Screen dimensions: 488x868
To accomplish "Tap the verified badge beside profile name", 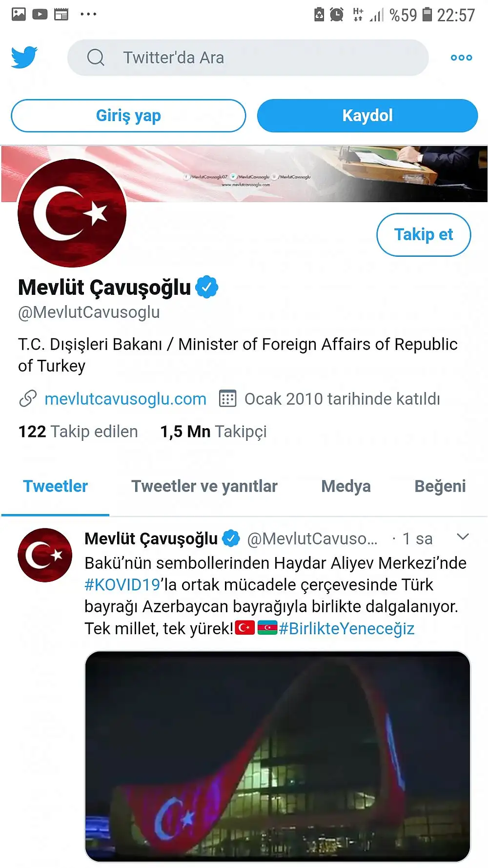I will [207, 287].
